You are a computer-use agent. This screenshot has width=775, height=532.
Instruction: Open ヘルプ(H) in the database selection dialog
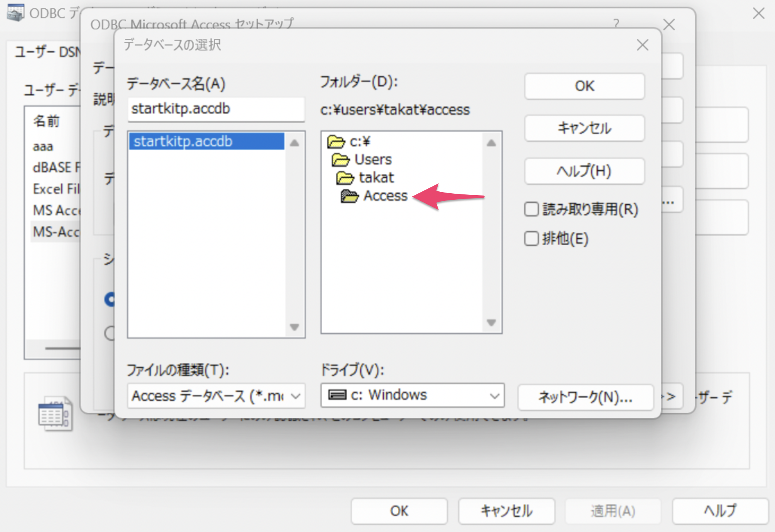pyautogui.click(x=584, y=171)
